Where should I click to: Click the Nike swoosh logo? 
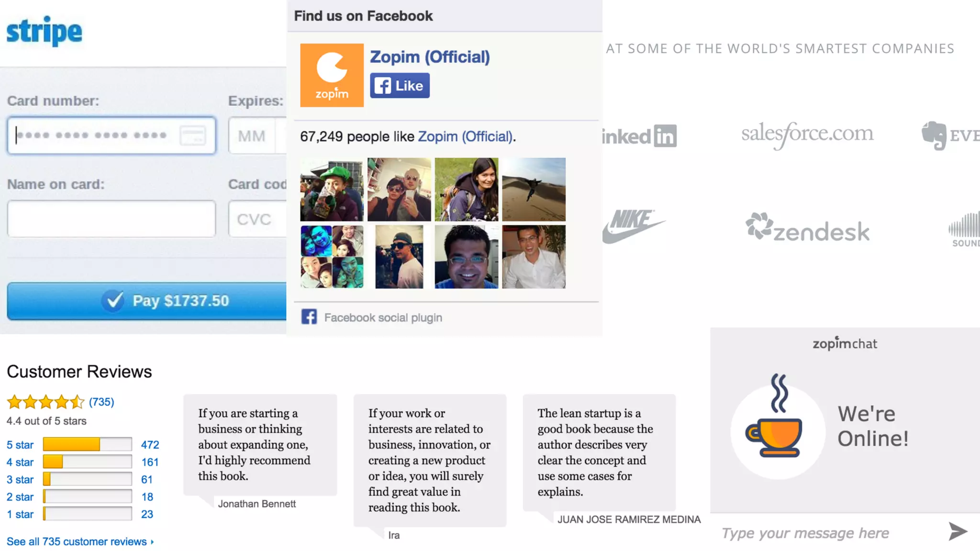click(633, 226)
